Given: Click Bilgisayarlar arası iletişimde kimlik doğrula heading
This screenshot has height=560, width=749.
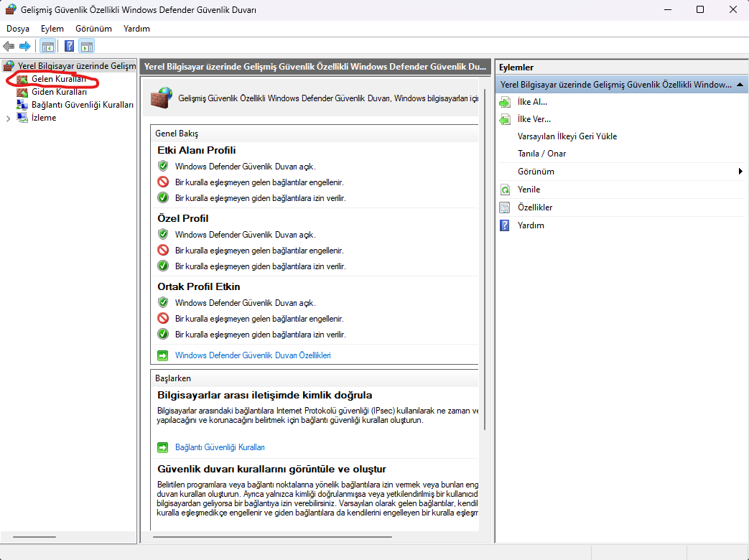Looking at the screenshot, I should [265, 396].
